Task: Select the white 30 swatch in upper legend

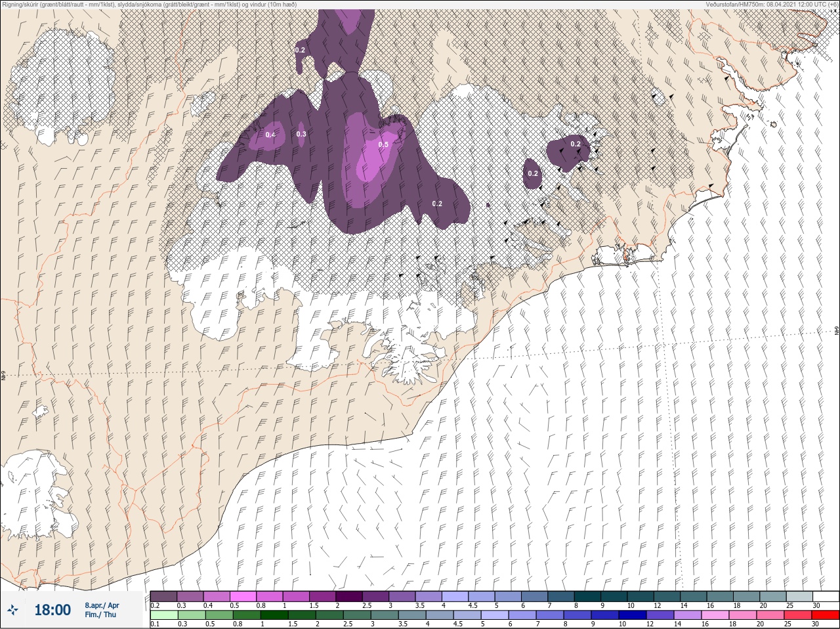Action: pyautogui.click(x=826, y=596)
